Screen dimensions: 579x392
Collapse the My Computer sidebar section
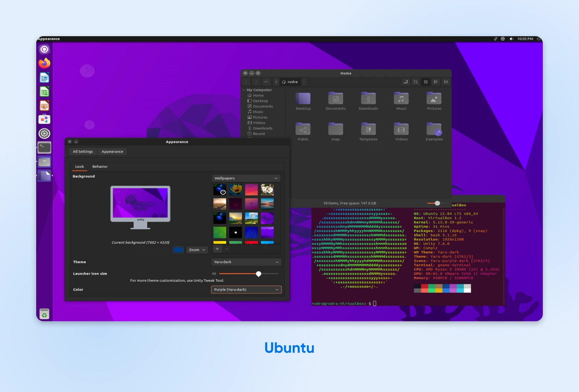tap(244, 90)
